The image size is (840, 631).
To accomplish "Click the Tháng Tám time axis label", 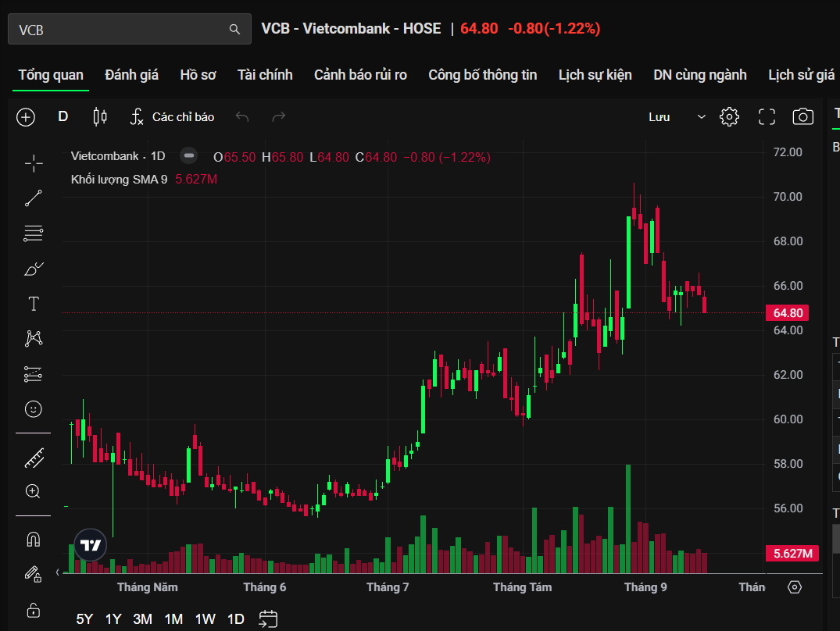I will click(522, 587).
